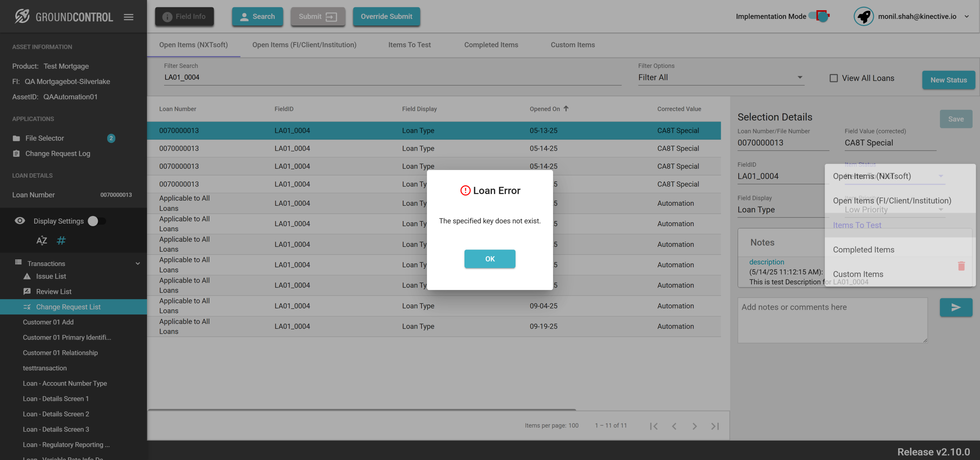This screenshot has height=460, width=980.
Task: Toggle the Display Settings switch
Action: [97, 221]
